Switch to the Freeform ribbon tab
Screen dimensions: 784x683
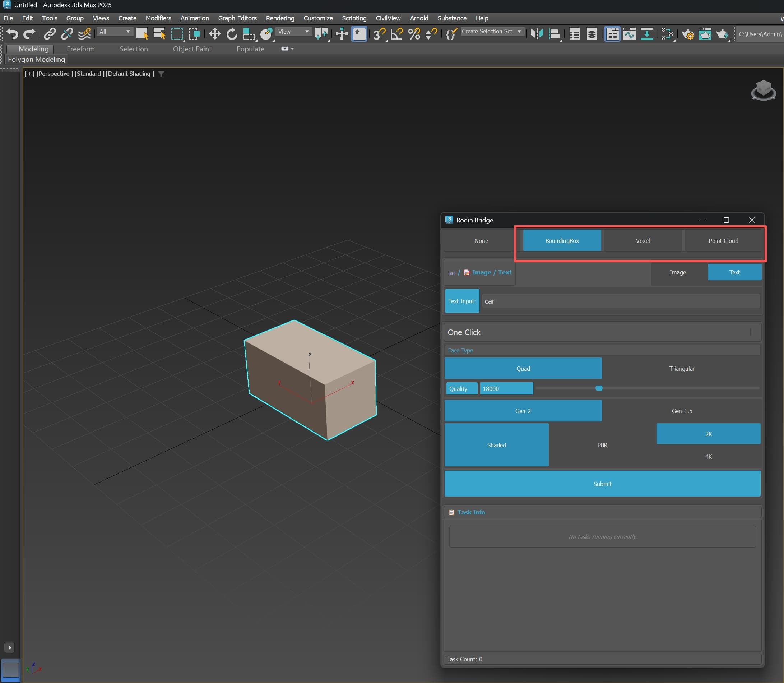click(x=80, y=49)
